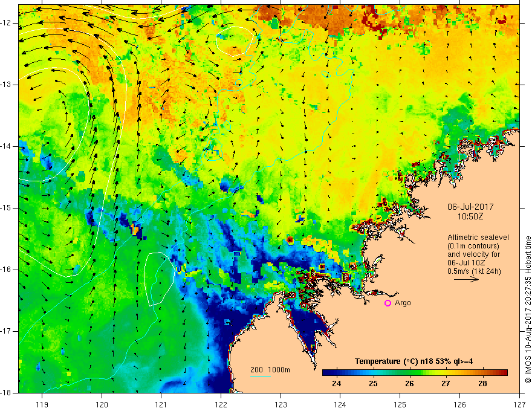
Task: Click the date label 06-Jul-2017
Action: (470, 207)
